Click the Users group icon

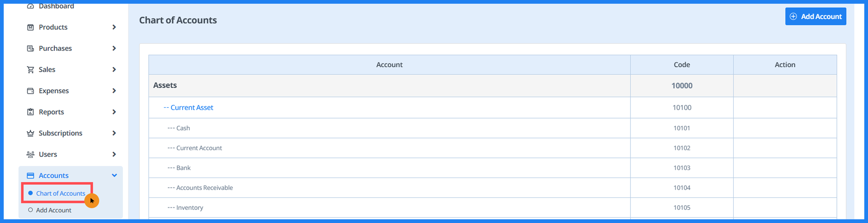pyautogui.click(x=30, y=154)
